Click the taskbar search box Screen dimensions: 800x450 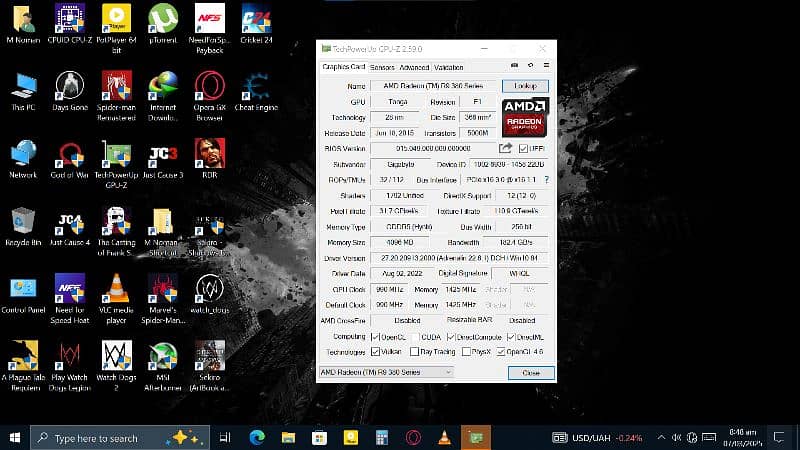pos(120,438)
